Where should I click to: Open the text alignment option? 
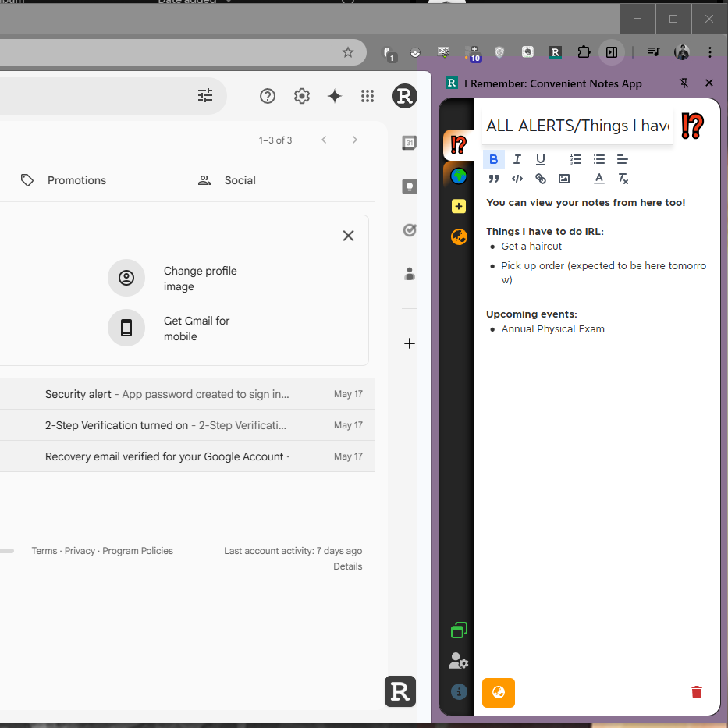click(622, 159)
